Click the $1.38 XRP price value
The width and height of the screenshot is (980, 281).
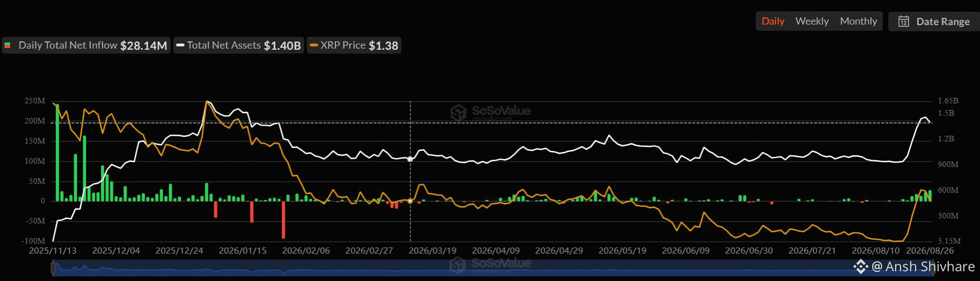tap(384, 46)
